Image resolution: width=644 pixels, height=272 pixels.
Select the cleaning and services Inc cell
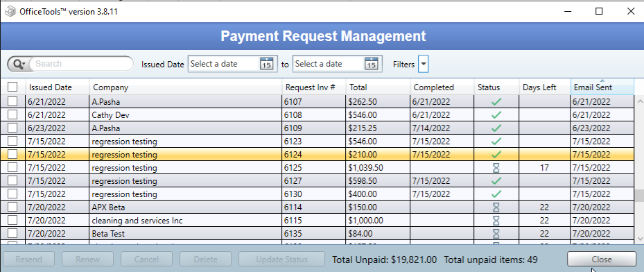(x=186, y=221)
